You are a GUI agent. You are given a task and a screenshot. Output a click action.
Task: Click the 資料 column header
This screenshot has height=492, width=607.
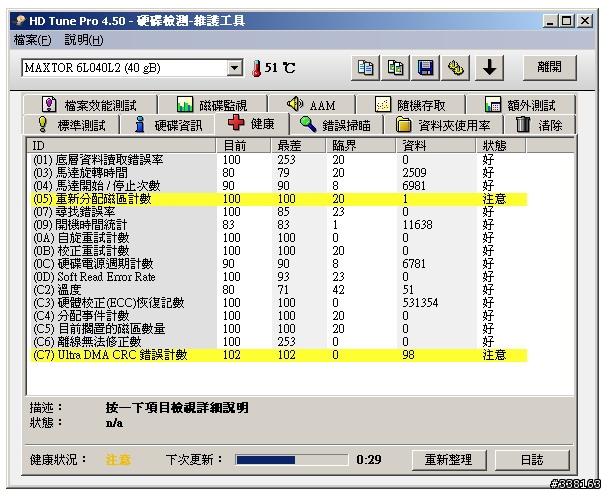coord(436,146)
